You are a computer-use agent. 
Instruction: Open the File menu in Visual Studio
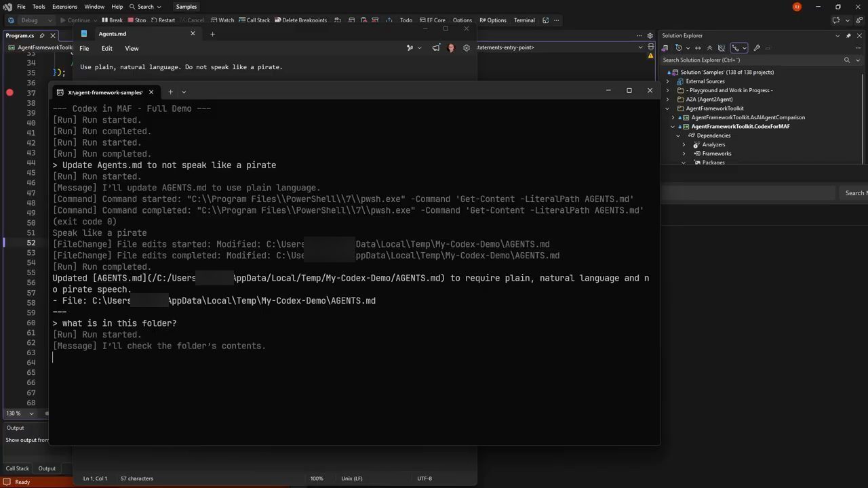pos(21,7)
